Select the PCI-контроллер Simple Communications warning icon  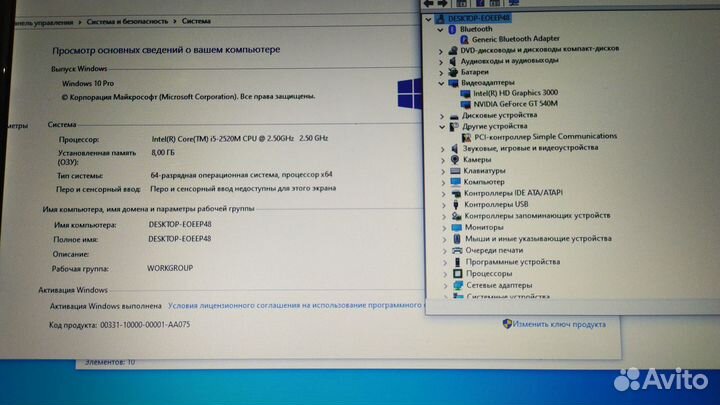467,137
